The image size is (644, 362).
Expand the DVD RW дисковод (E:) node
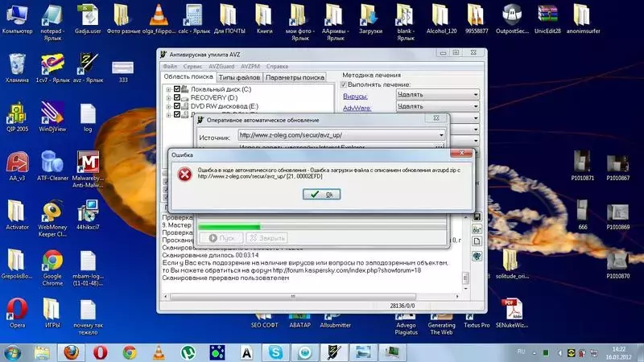[x=168, y=106]
